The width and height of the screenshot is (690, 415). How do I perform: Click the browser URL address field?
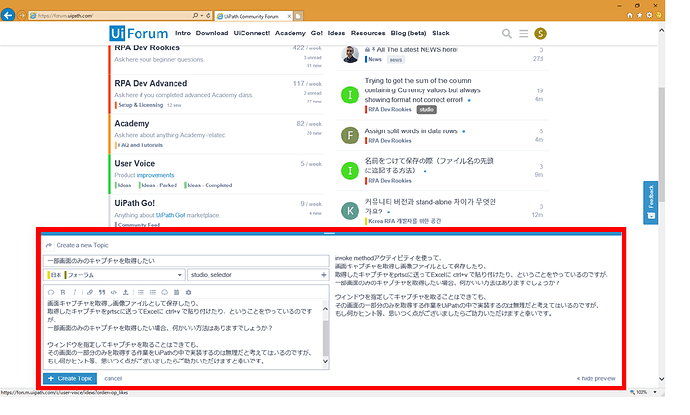tap(110, 15)
